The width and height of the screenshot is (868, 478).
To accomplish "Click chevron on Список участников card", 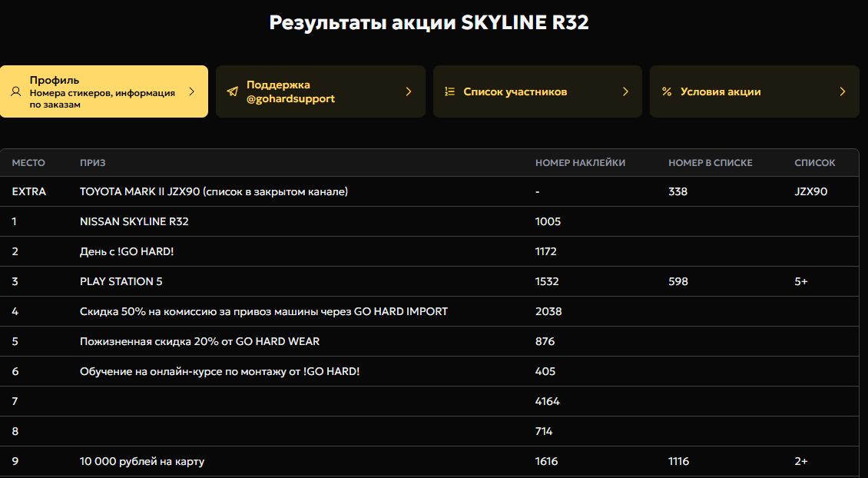I will tap(625, 91).
